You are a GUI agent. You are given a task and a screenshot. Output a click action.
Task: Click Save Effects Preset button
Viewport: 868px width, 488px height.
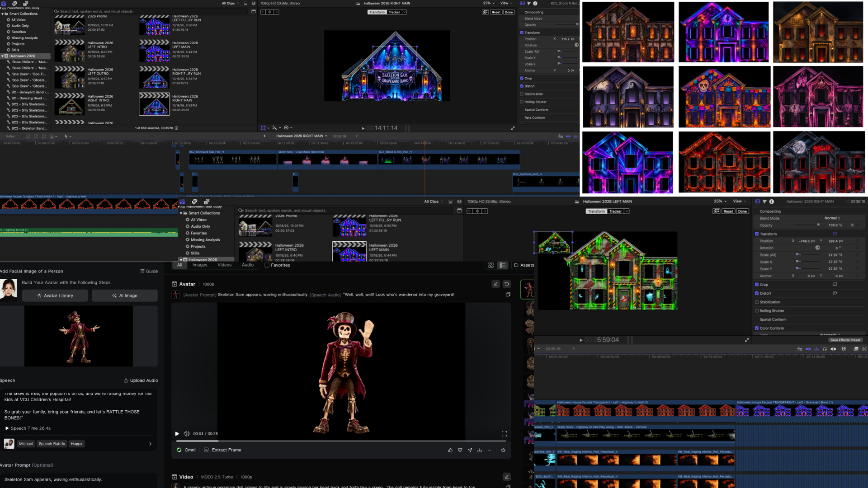(845, 340)
